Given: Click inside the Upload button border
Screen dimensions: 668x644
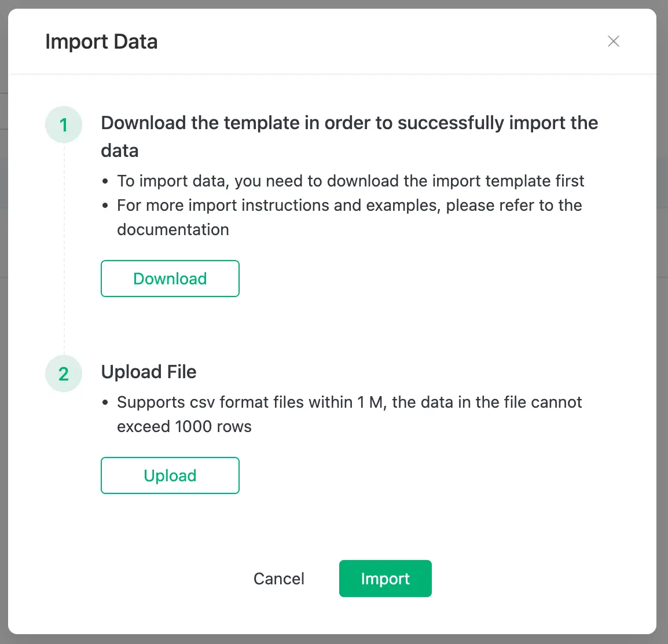Looking at the screenshot, I should coord(170,475).
